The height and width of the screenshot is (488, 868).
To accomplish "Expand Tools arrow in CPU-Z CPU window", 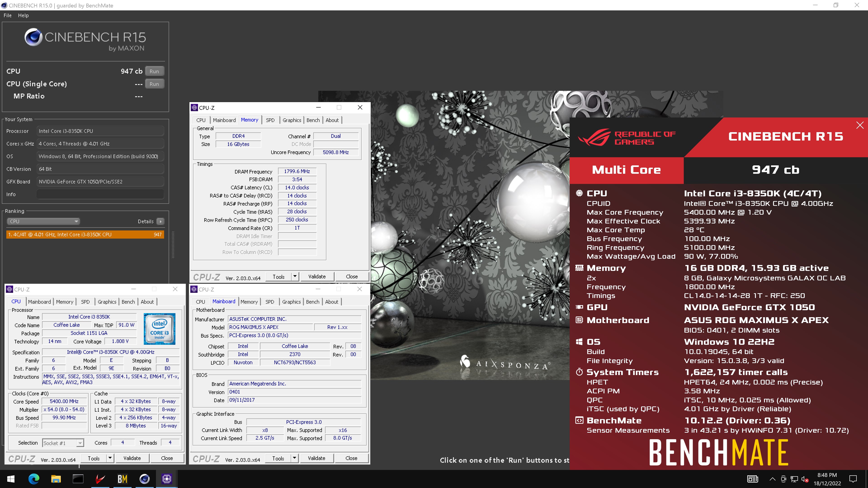I will coord(110,458).
